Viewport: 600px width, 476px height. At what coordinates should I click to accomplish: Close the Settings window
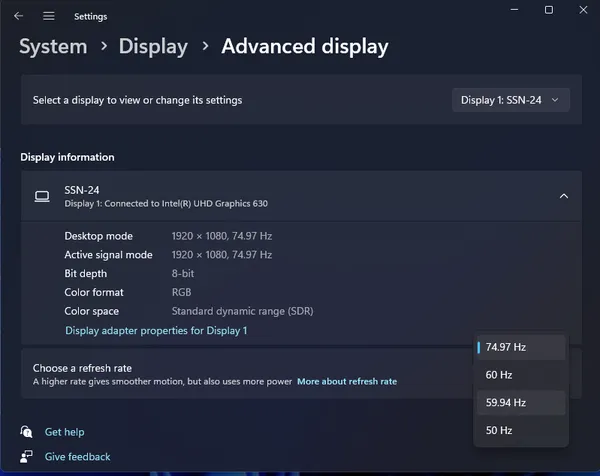[583, 10]
